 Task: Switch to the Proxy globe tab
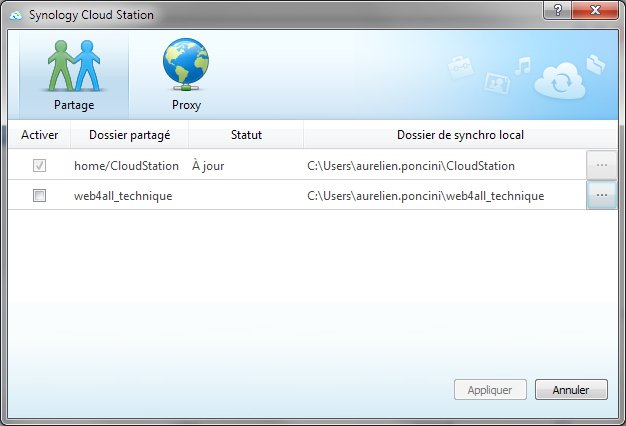pos(186,75)
